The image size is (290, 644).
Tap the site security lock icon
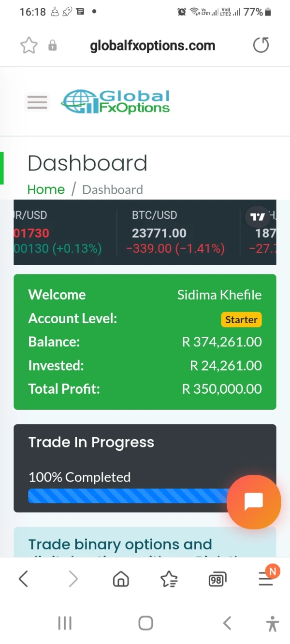(53, 46)
